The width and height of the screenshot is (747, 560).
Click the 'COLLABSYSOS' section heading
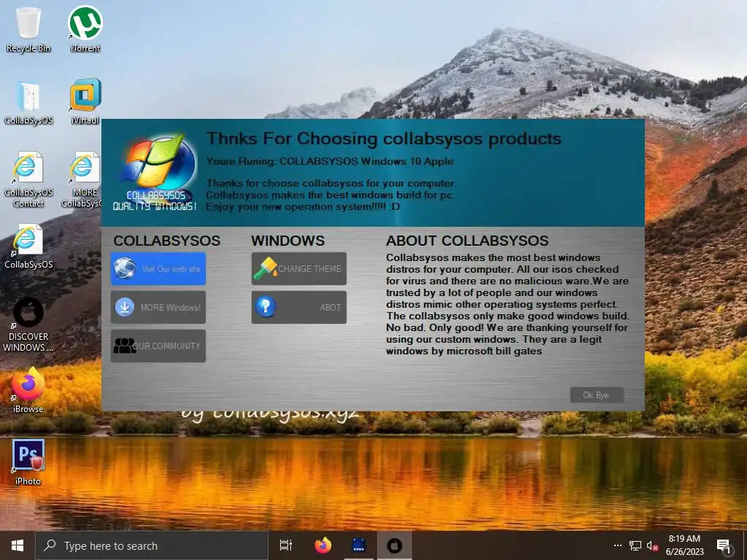[x=167, y=241]
